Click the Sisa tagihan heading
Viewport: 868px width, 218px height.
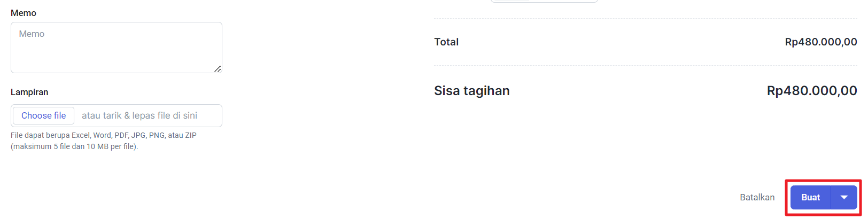[x=471, y=91]
